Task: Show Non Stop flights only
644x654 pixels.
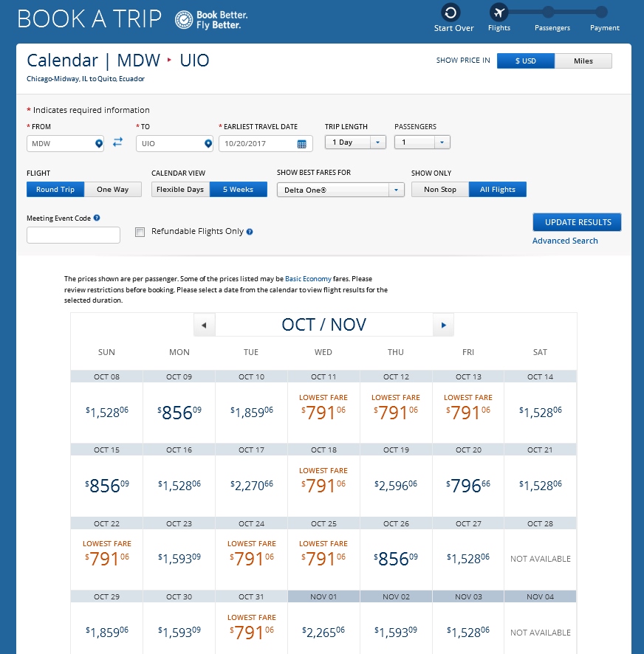Action: click(439, 190)
